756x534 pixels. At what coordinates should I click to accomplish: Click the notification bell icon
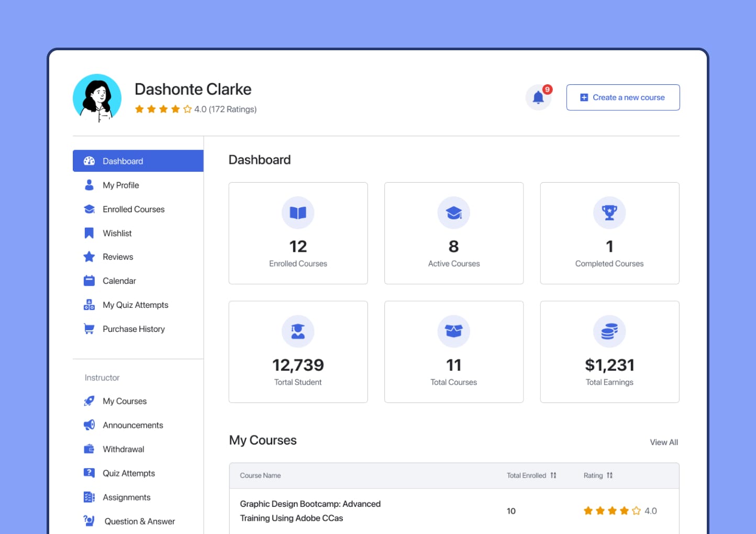click(538, 97)
